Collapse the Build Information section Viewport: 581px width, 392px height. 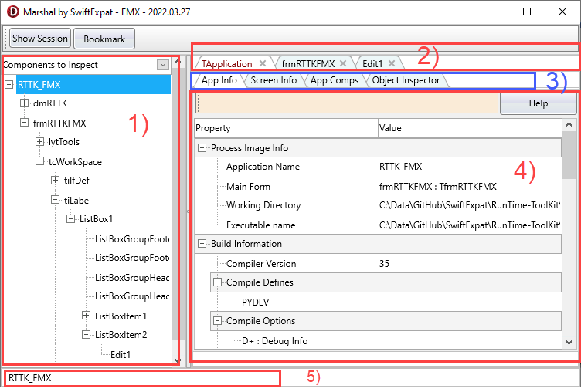[202, 245]
